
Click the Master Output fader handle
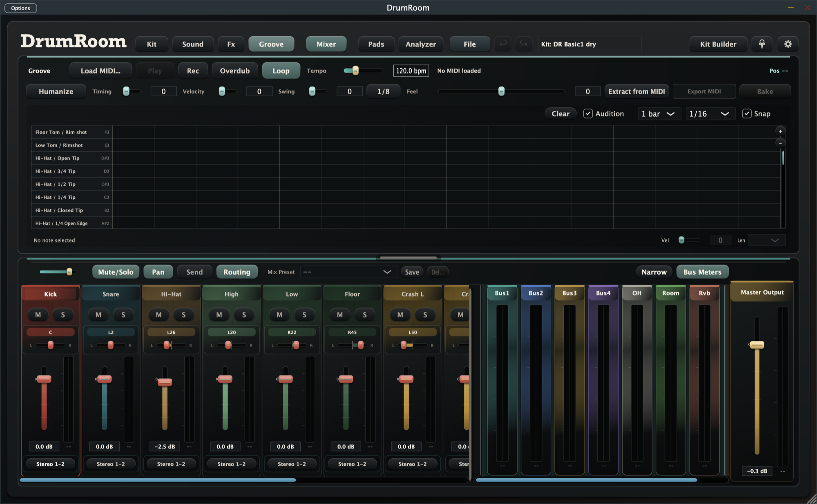tap(757, 345)
